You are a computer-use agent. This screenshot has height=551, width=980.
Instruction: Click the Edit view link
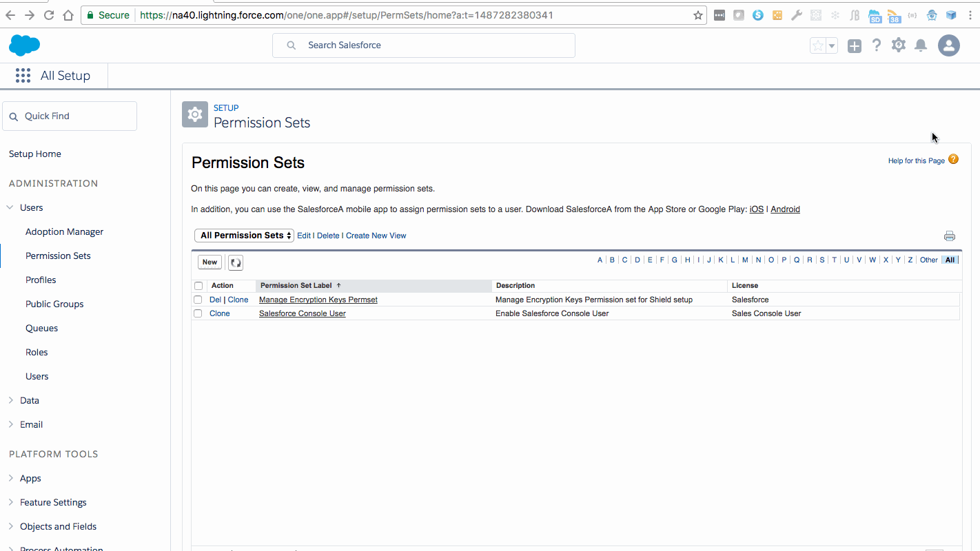(x=304, y=236)
